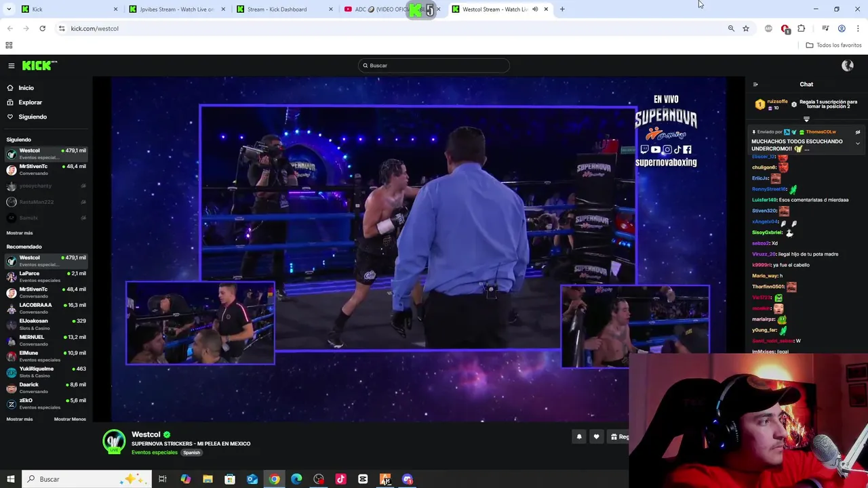Follow Westcol with the heart button
Image resolution: width=868 pixels, height=488 pixels.
596,437
